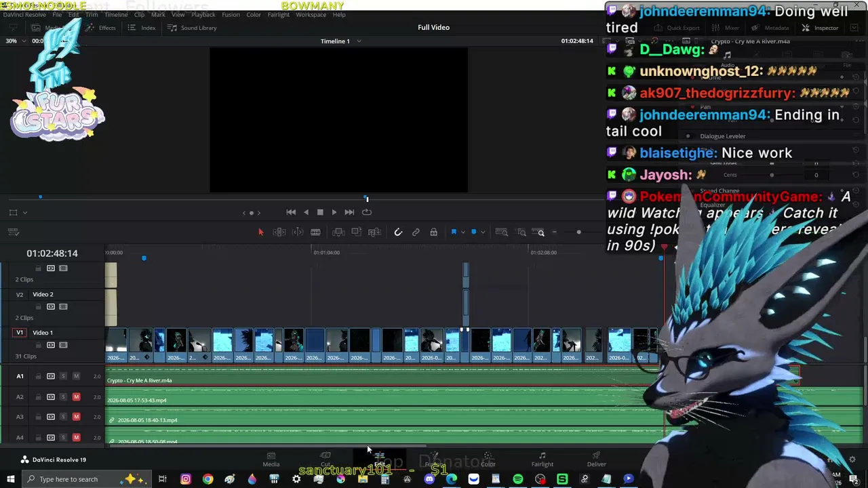This screenshot has width=868, height=488.
Task: Select the V1 destination control
Action: (x=20, y=333)
